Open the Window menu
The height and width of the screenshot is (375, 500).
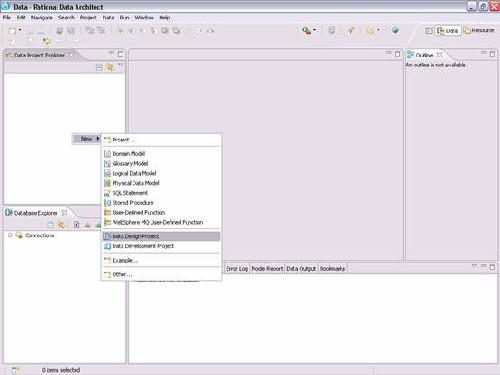click(x=144, y=17)
